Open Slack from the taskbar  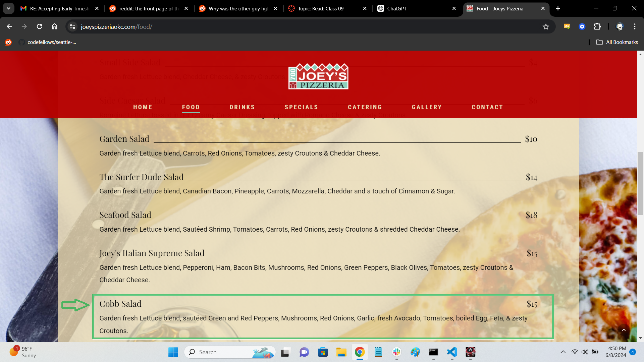(396, 352)
